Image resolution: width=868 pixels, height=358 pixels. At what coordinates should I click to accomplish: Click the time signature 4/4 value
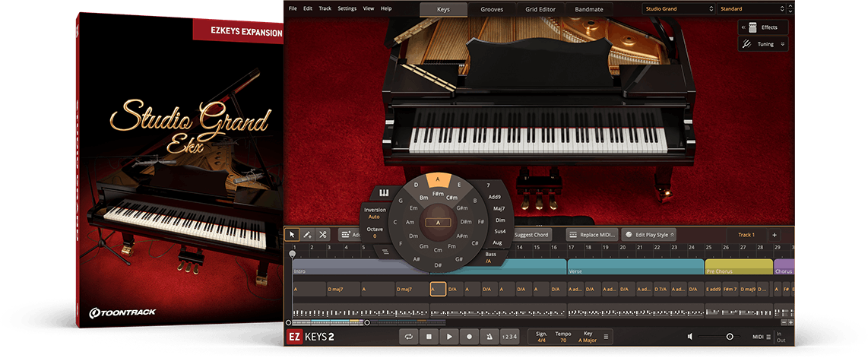click(540, 341)
